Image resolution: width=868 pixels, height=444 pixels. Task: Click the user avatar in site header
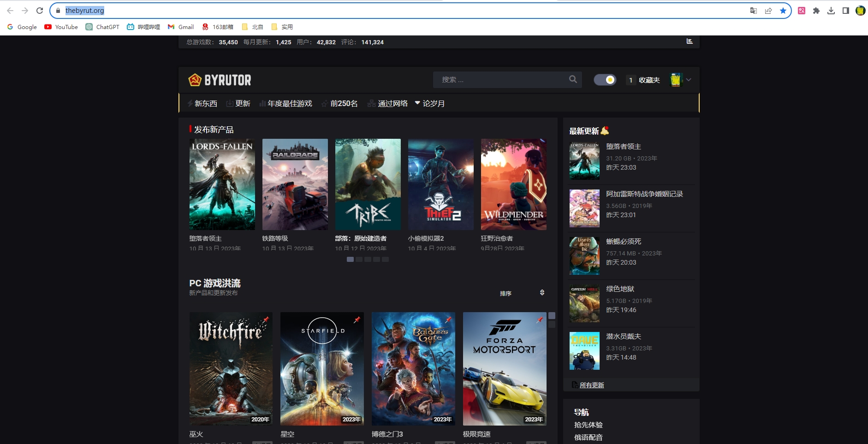(x=676, y=80)
